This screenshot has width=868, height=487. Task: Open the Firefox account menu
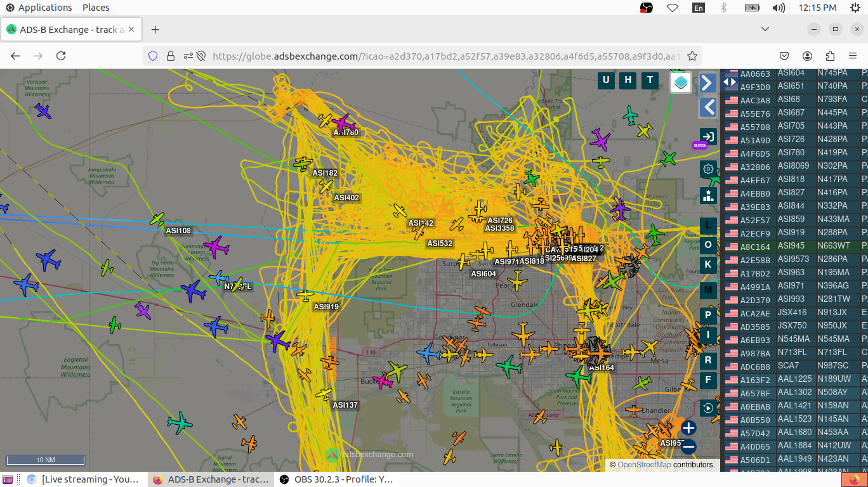coord(807,56)
